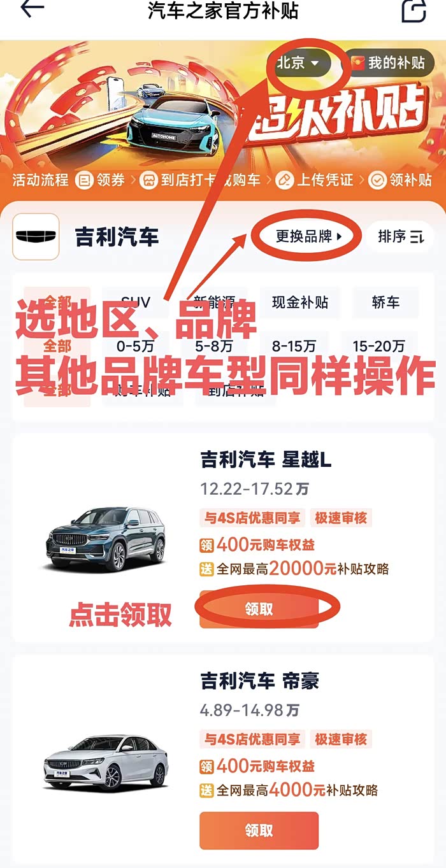
Task: Select the 轿车 filter tab
Action: coord(385,302)
